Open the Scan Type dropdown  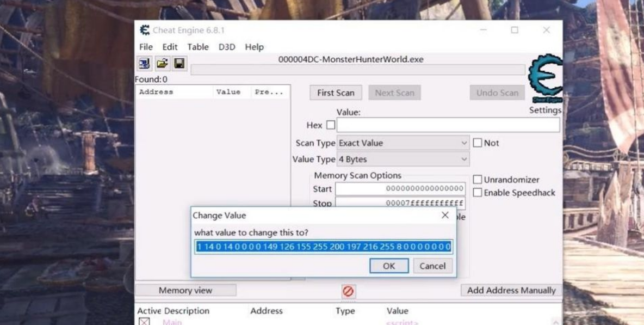[x=403, y=143]
